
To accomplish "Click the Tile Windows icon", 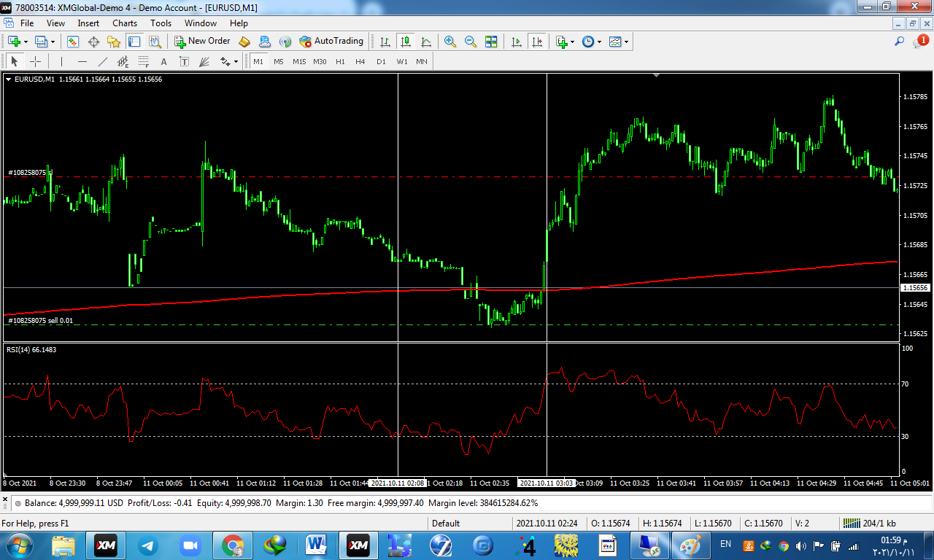I will coord(491,42).
